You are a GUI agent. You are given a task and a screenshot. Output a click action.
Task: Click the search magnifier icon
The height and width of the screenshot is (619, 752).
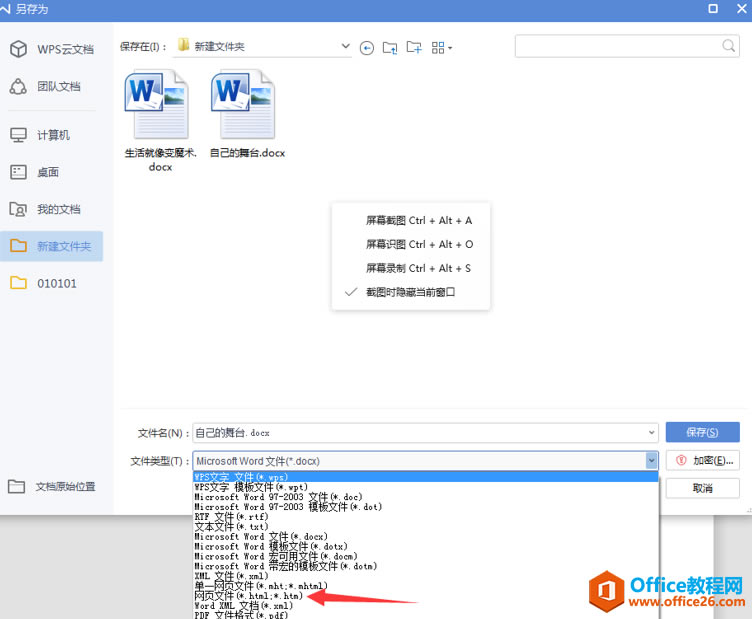click(728, 46)
